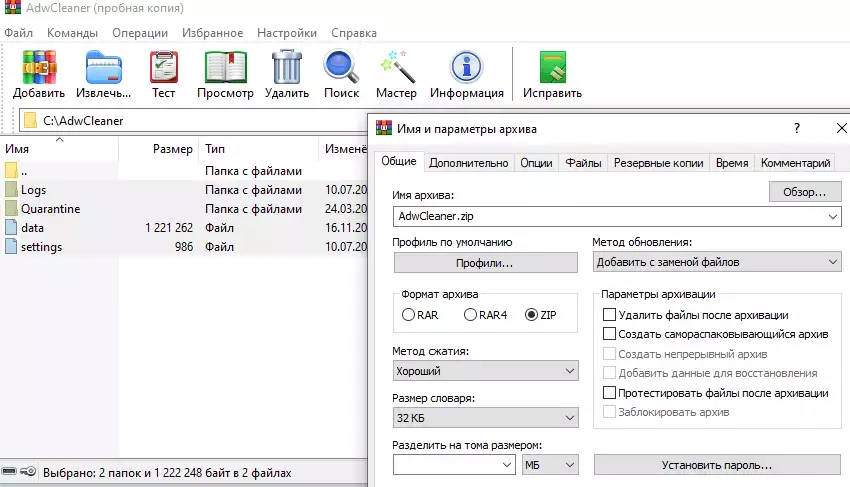Open the Команды menu
850x487 pixels.
(x=72, y=33)
